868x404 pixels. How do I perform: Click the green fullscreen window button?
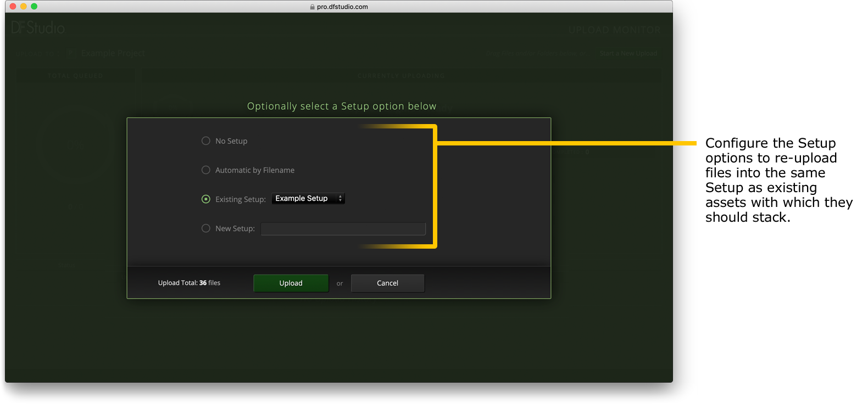[x=34, y=7]
